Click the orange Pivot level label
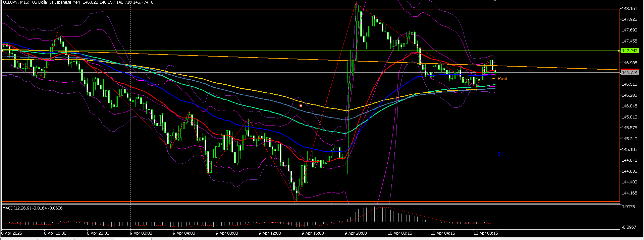 [x=502, y=79]
